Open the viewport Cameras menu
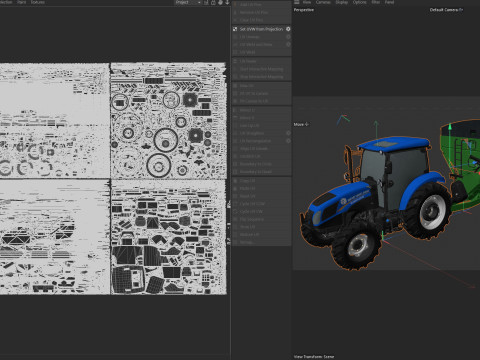 coord(323,2)
